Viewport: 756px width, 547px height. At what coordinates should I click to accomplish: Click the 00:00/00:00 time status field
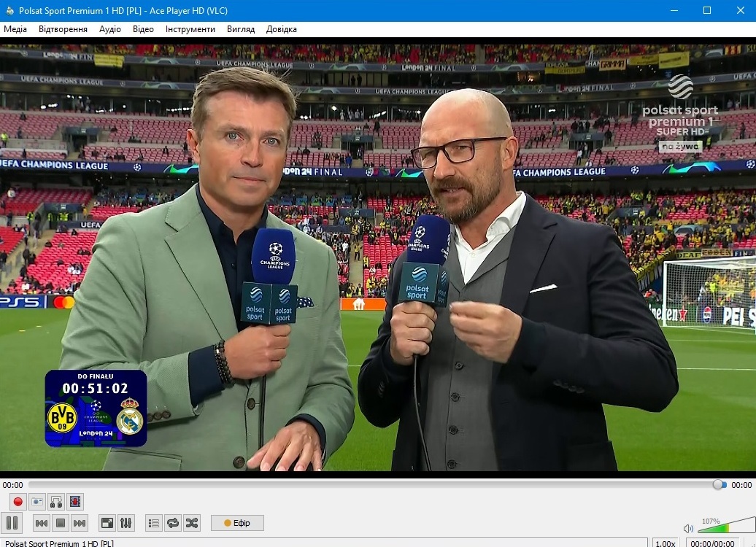pyautogui.click(x=712, y=543)
